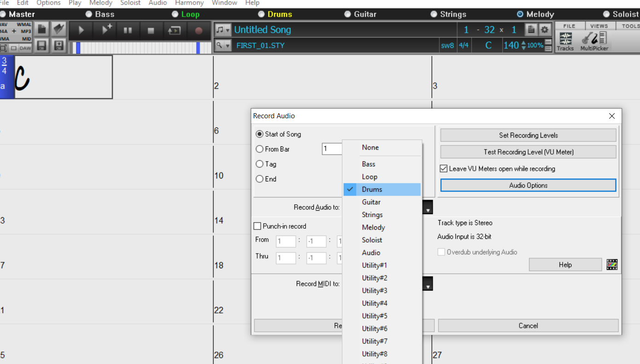640x364 pixels.
Task: Decrease tempo with the down arrow
Action: coord(523,48)
